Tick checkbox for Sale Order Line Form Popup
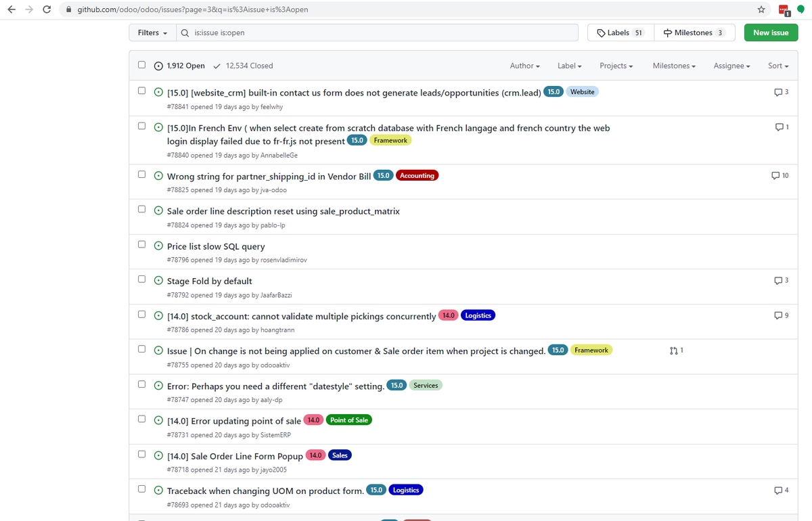This screenshot has height=521, width=812. [141, 454]
